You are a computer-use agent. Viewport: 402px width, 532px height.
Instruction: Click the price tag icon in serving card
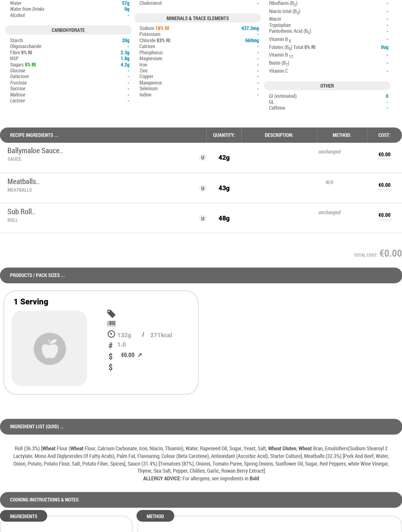click(x=111, y=314)
